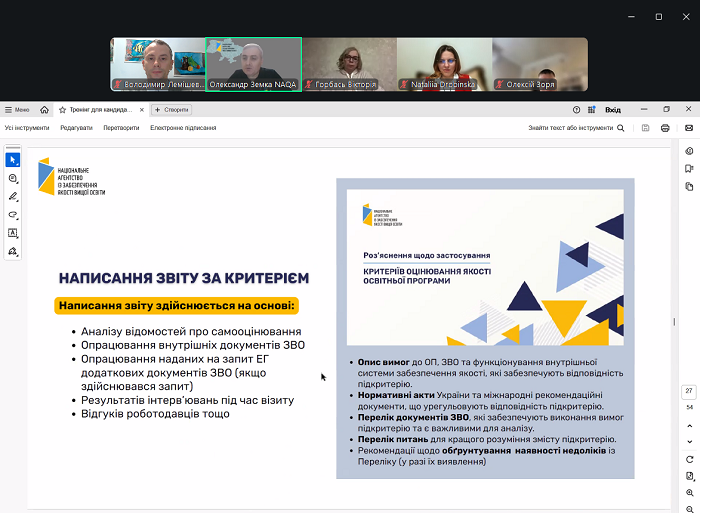Image resolution: width=701 pixels, height=513 pixels.
Task: Open the Редагувати menu item
Action: pyautogui.click(x=76, y=128)
